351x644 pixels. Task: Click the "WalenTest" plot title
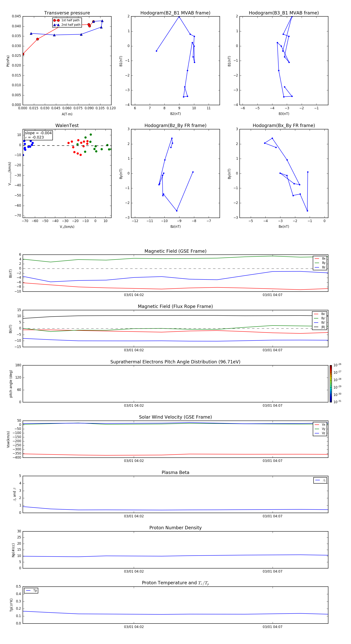pos(67,125)
